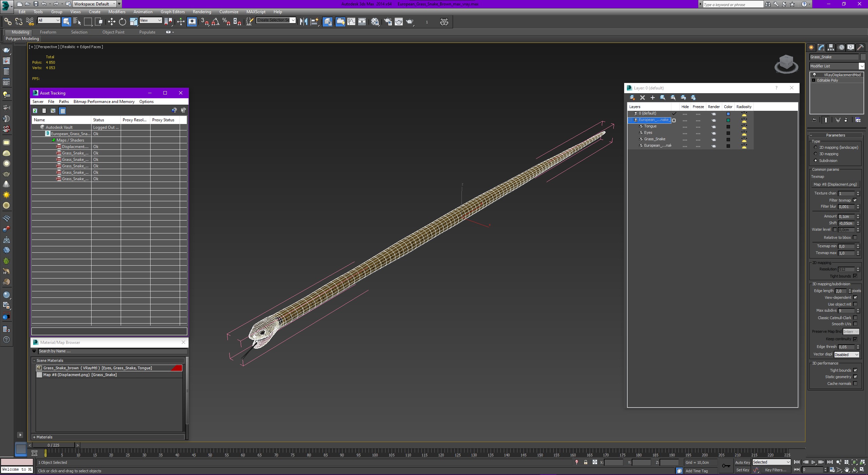Screen dimensions: 868x475
Task: Open the Graph Editors menu
Action: (x=173, y=12)
